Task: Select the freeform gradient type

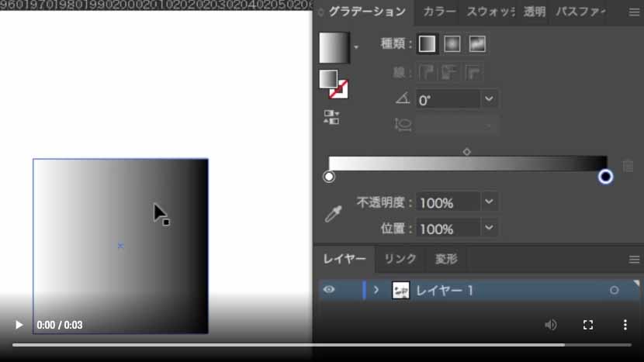Action: [x=477, y=44]
